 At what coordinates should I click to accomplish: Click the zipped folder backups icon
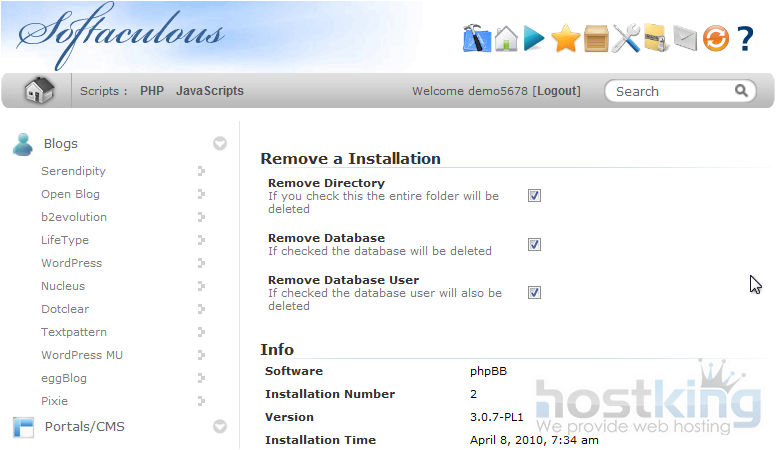[x=655, y=39]
